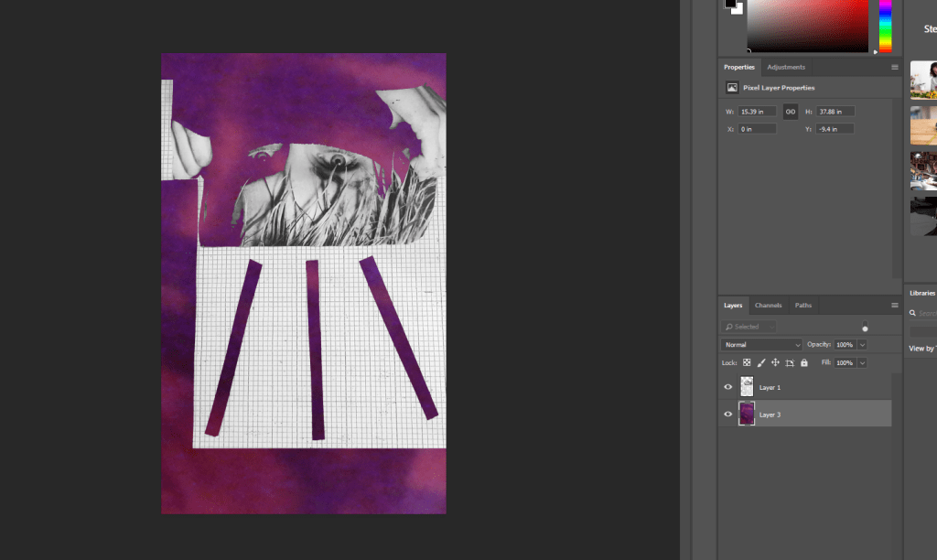The image size is (937, 560).
Task: Open the Layers panel hamburger menu
Action: click(x=895, y=305)
